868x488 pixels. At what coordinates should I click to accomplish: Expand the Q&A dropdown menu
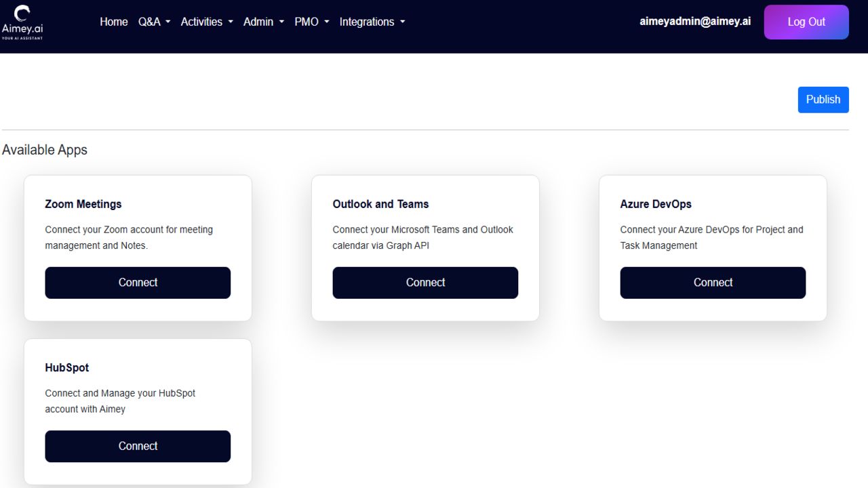pyautogui.click(x=155, y=22)
